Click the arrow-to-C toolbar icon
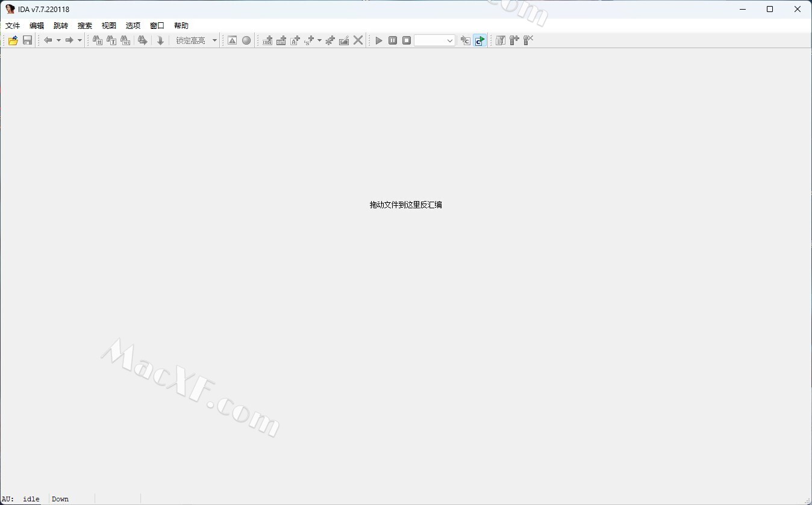Image resolution: width=812 pixels, height=505 pixels. [465, 40]
